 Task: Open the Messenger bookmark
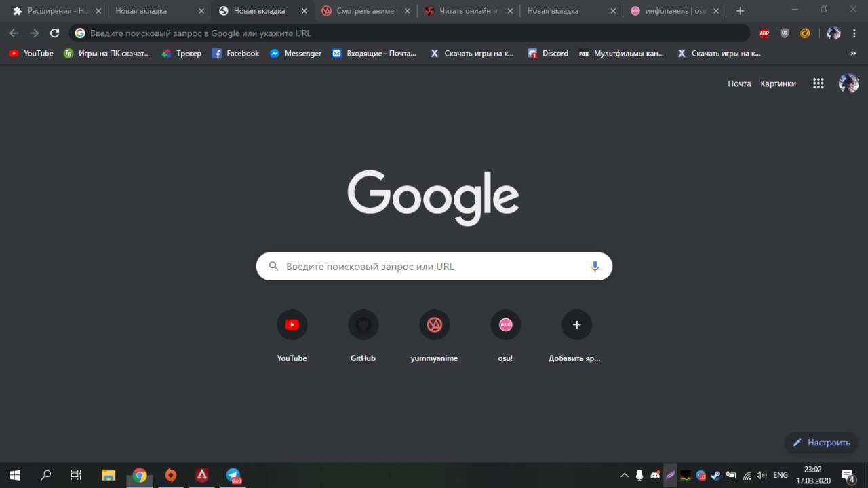pos(296,54)
